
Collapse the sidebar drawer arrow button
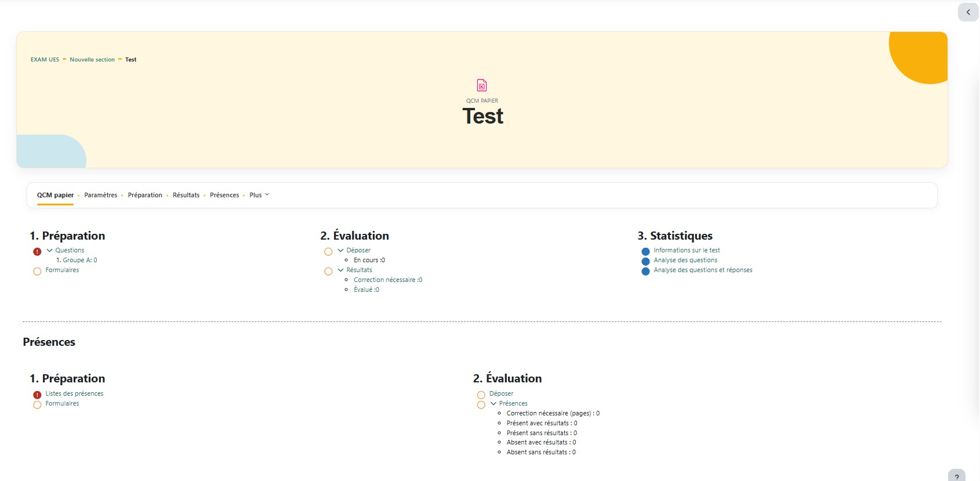point(968,12)
